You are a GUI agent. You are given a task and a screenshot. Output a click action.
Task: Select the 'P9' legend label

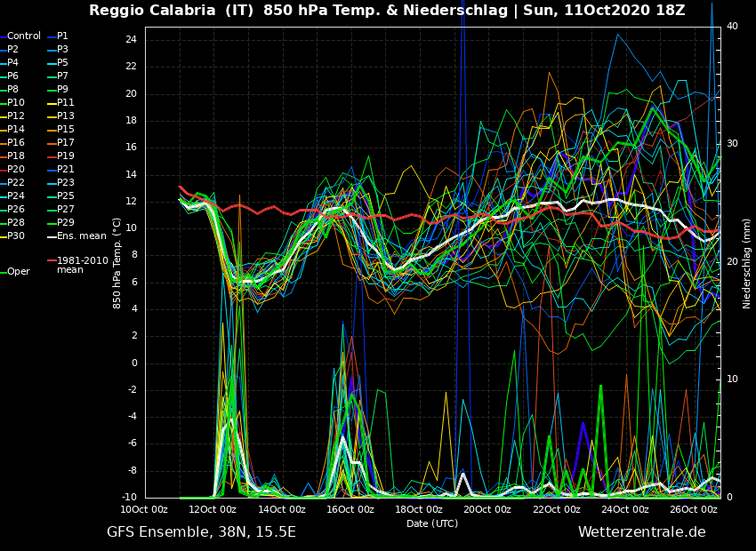click(x=62, y=89)
